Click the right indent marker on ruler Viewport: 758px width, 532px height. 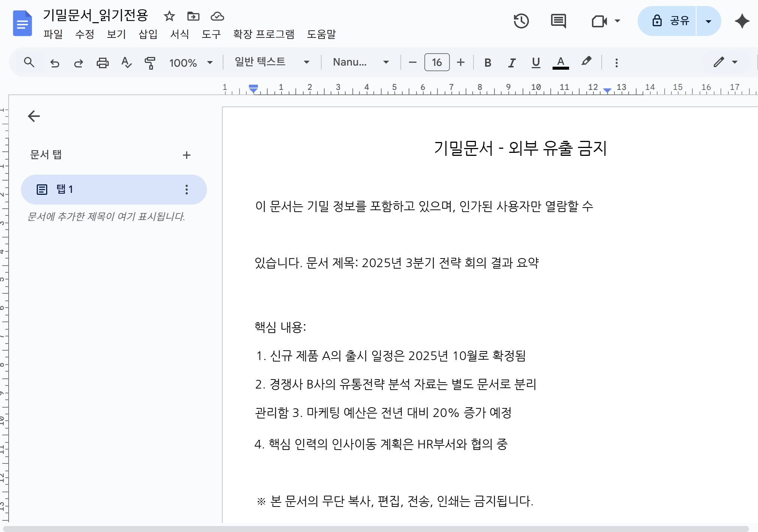[607, 91]
